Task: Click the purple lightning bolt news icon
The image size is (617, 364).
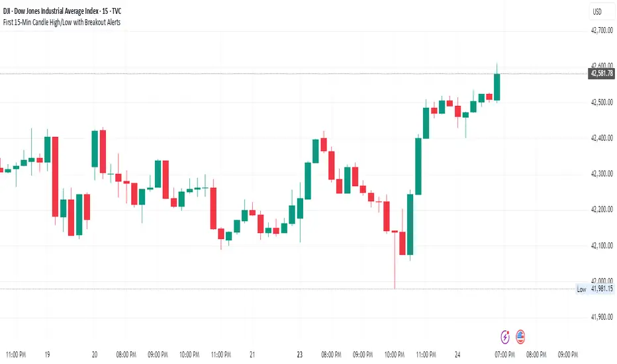Action: [506, 336]
